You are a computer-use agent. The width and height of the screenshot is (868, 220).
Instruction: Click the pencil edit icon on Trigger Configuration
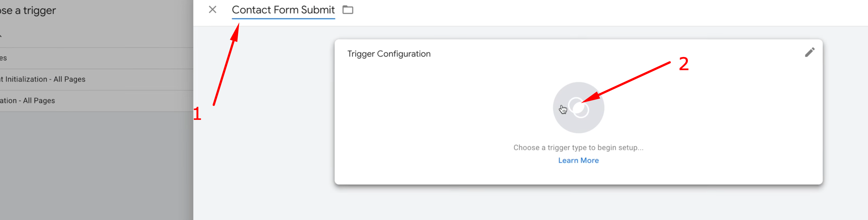(809, 52)
